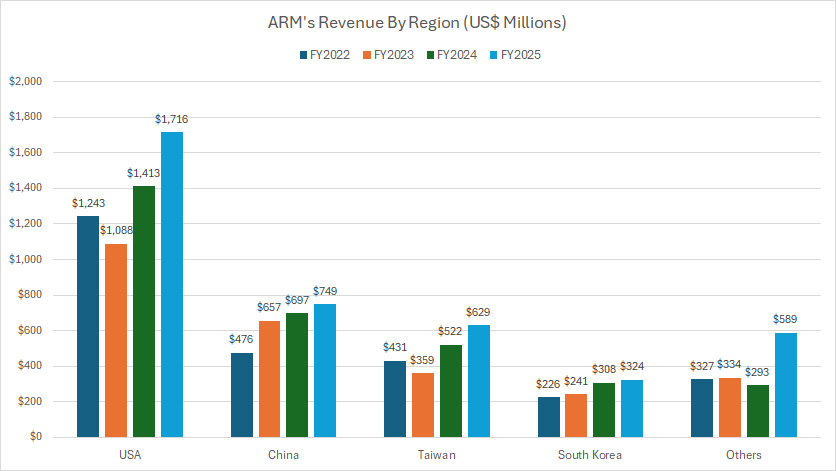Image resolution: width=836 pixels, height=471 pixels.
Task: Click the Taiwan FY2022 bar
Action: coord(395,399)
